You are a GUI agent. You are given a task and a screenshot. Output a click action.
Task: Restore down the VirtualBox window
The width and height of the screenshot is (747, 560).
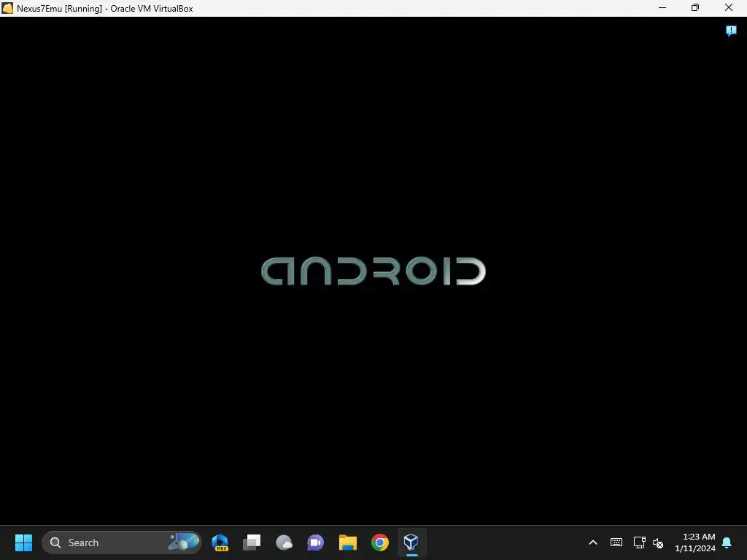pos(695,7)
